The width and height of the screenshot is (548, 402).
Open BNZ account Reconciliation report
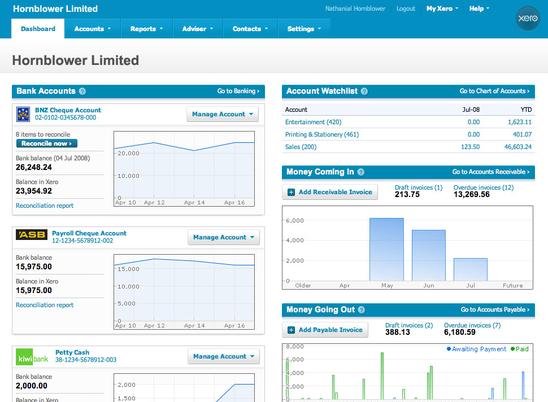click(44, 206)
